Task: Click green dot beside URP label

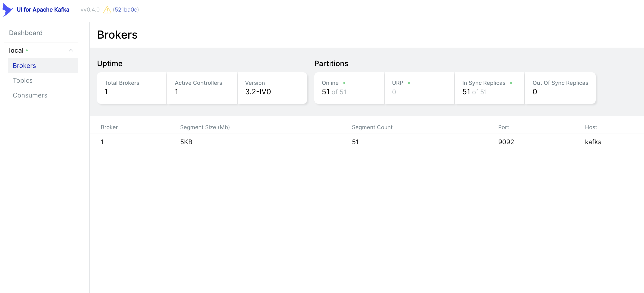Action: click(409, 83)
